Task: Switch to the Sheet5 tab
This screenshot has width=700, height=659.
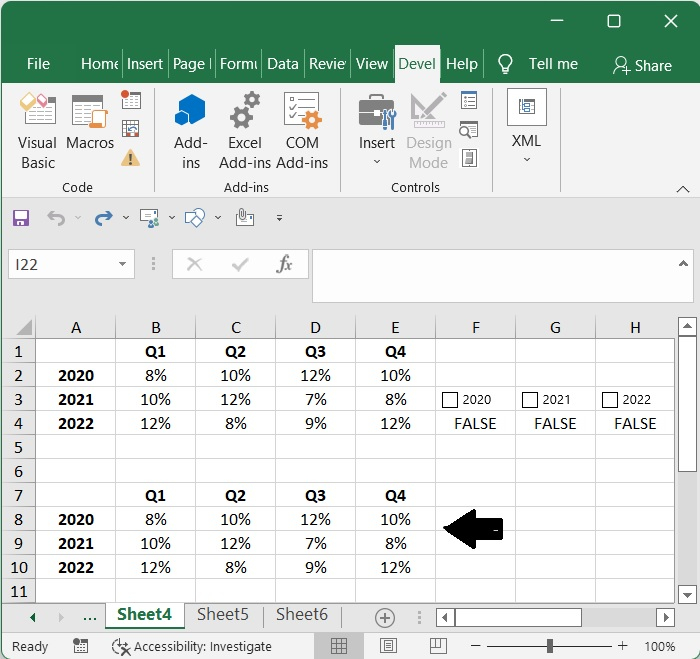Action: pyautogui.click(x=222, y=615)
